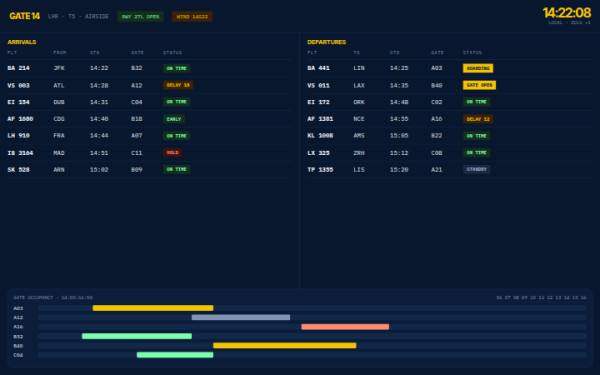Image resolution: width=600 pixels, height=375 pixels.
Task: Click the GATE 14 title
Action: pos(24,16)
